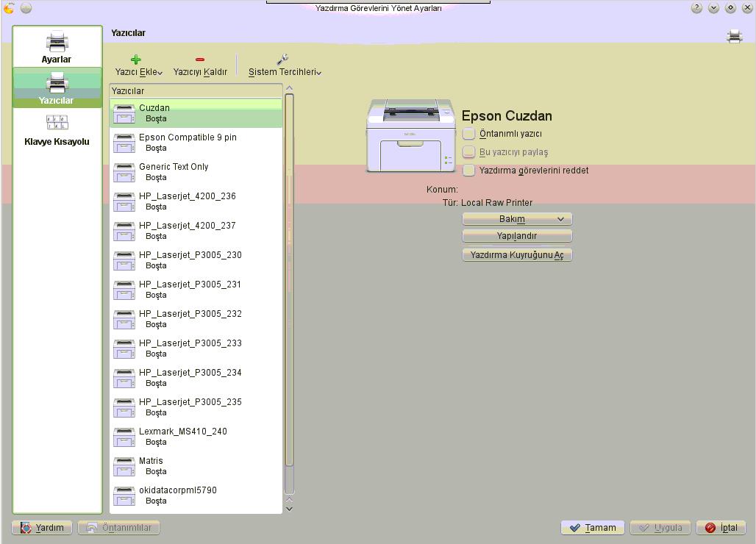
Task: Select the HP_Laserjet_P3005_232 printer icon
Action: coord(124,319)
